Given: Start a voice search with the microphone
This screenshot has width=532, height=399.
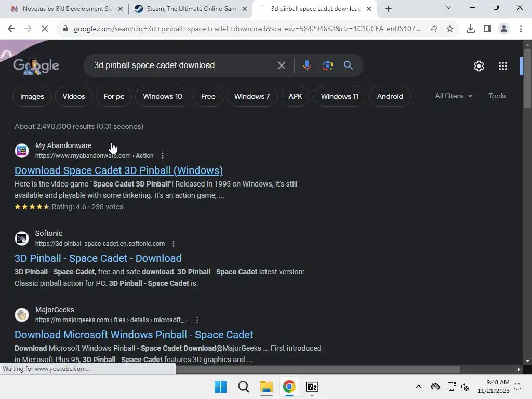Looking at the screenshot, I should (x=307, y=65).
